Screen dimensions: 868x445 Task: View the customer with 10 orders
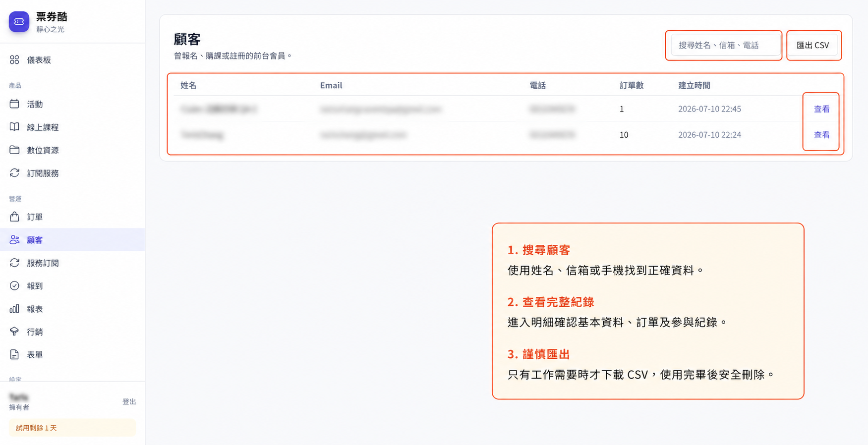pos(821,135)
